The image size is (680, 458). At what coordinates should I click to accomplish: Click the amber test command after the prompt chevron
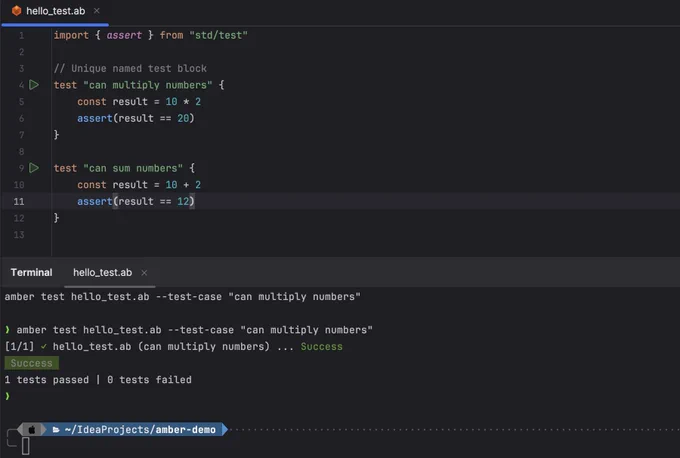coord(194,330)
